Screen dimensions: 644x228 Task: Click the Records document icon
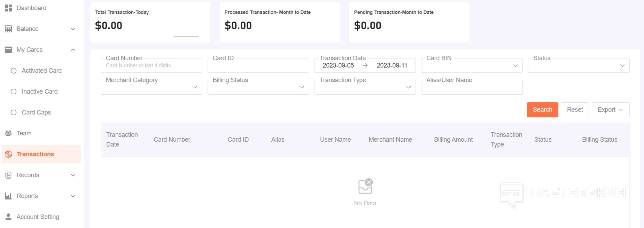tap(8, 175)
